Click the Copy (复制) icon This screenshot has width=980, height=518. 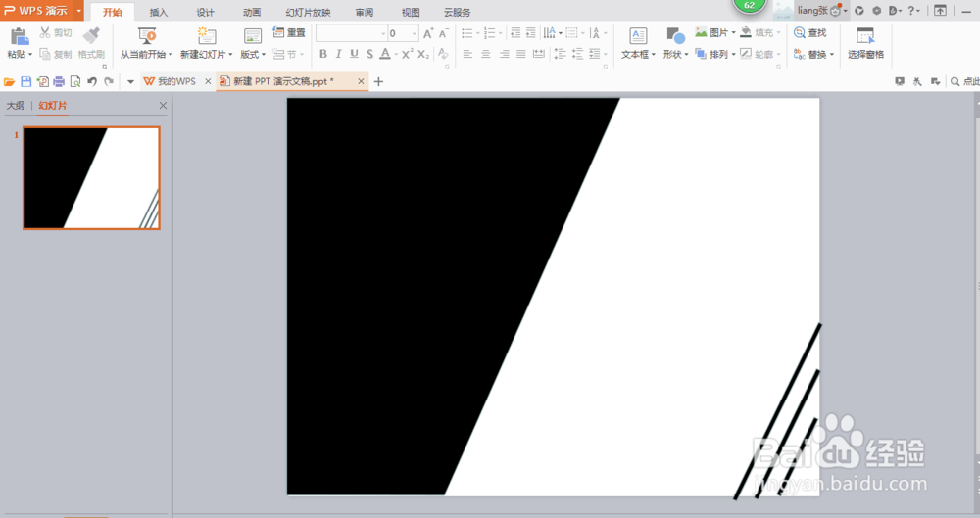point(45,55)
